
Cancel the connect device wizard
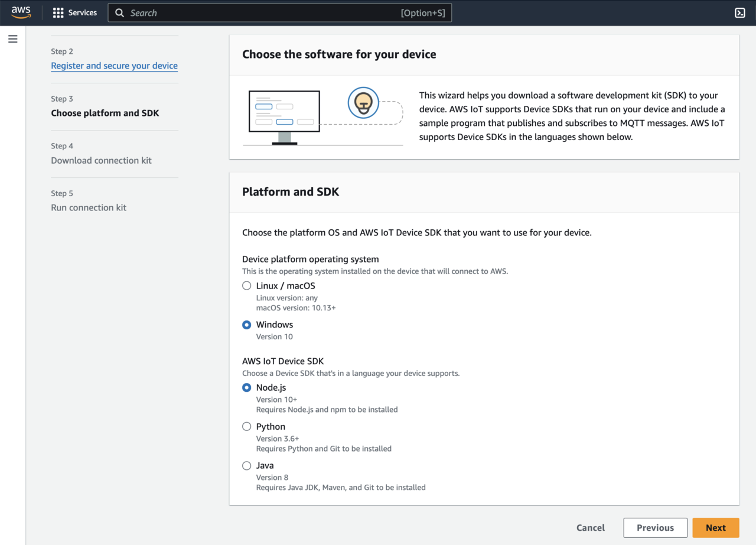(x=590, y=528)
